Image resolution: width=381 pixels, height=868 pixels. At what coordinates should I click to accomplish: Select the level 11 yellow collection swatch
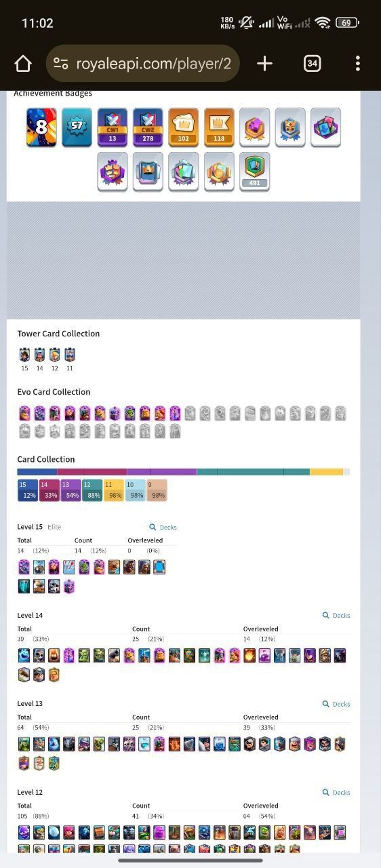pos(114,490)
